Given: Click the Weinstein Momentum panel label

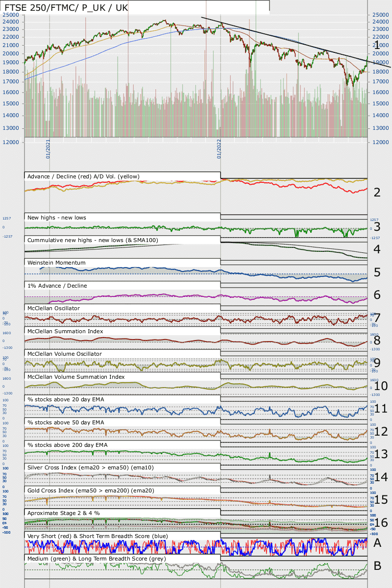Looking at the screenshot, I should coord(57,263).
